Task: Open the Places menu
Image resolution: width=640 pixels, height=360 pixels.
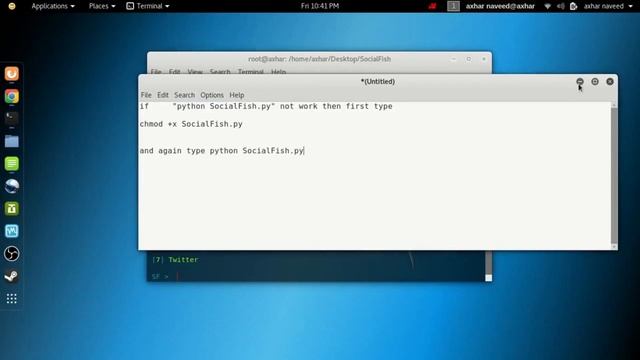Action: [102, 6]
